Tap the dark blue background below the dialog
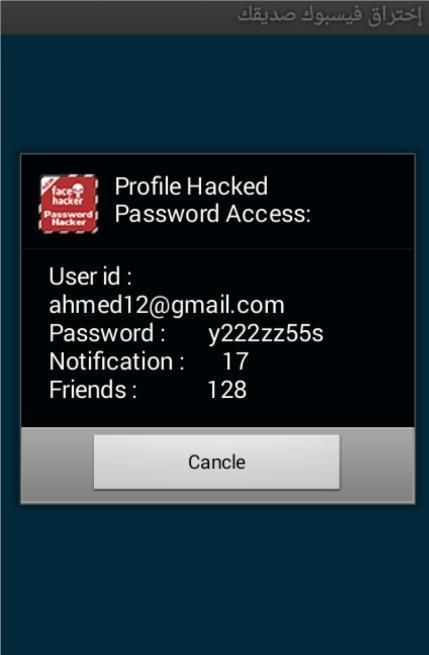 pyautogui.click(x=214, y=579)
